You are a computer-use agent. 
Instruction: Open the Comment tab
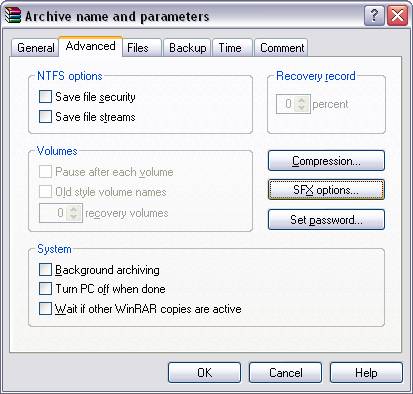282,48
